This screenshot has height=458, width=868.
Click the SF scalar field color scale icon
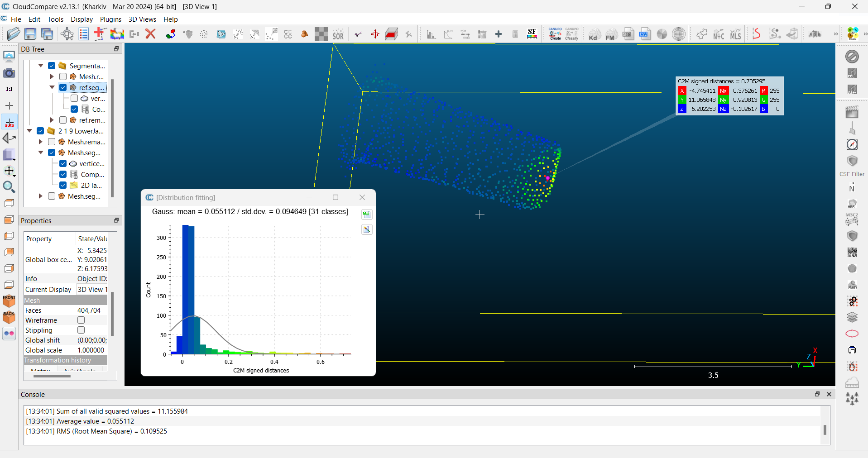point(532,34)
